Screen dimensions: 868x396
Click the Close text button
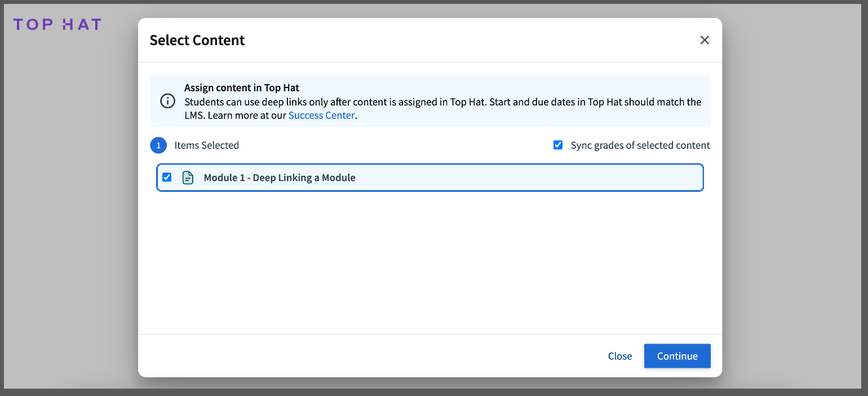pyautogui.click(x=619, y=356)
